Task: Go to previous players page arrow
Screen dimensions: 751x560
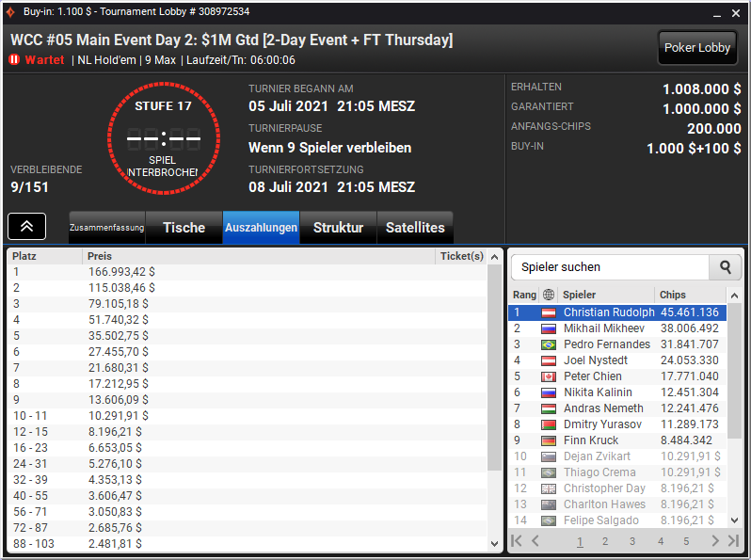Action: (x=535, y=541)
